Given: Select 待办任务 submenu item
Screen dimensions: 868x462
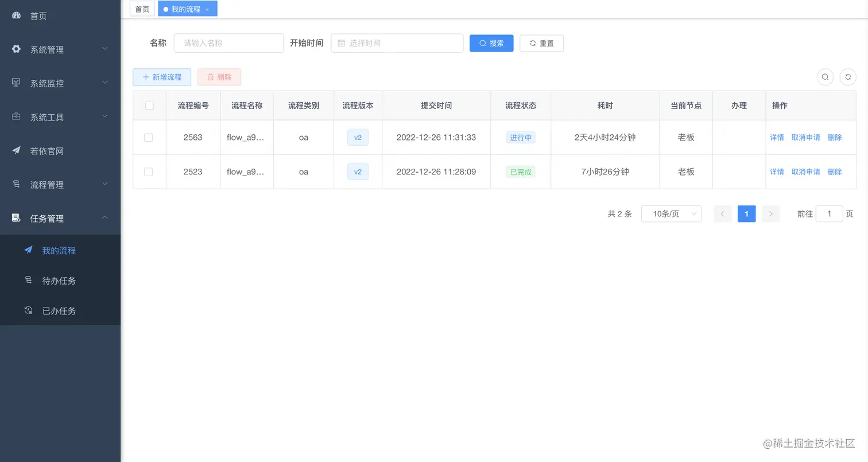Looking at the screenshot, I should coord(60,281).
